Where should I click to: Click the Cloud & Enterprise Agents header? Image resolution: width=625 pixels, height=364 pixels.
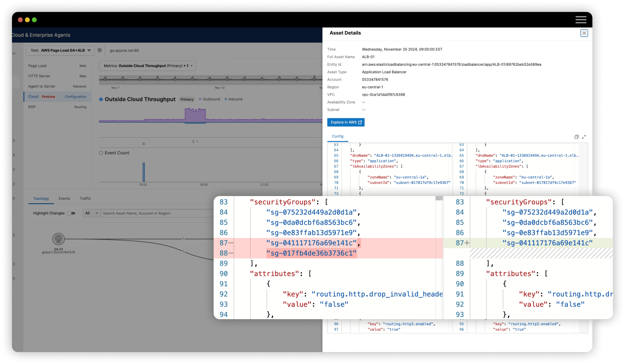41,35
